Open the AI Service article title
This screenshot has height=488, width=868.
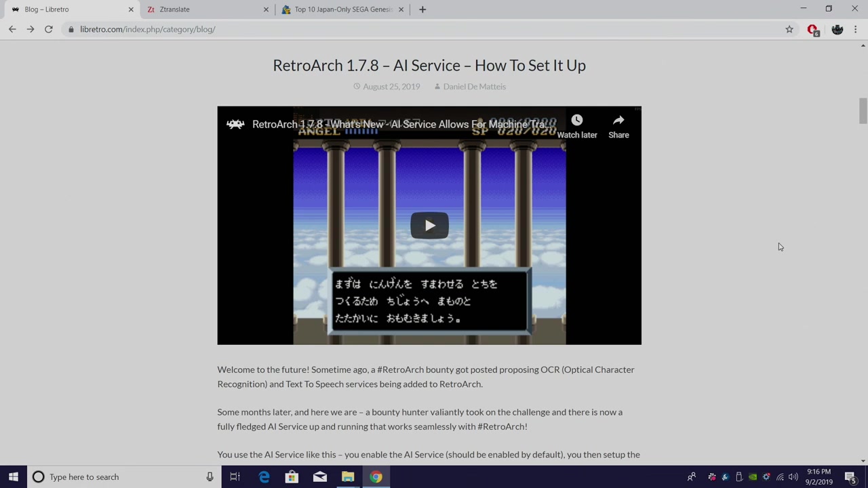coord(429,65)
